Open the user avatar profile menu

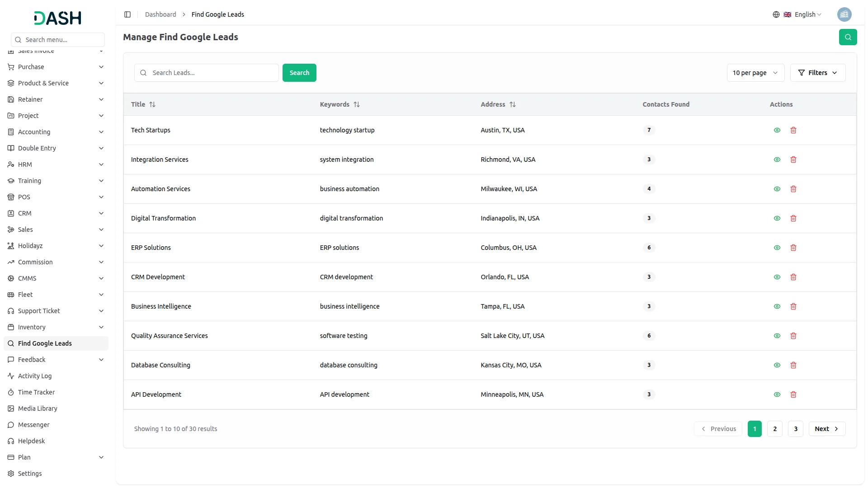(x=844, y=14)
